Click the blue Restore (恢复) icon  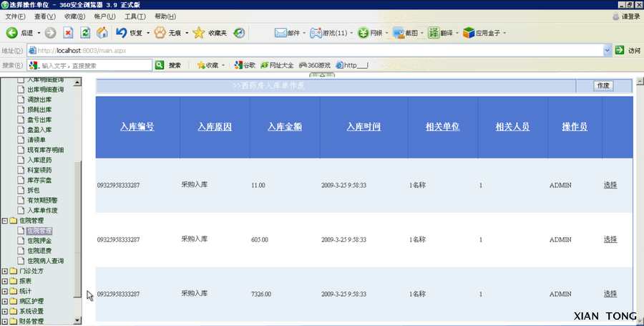tap(121, 32)
